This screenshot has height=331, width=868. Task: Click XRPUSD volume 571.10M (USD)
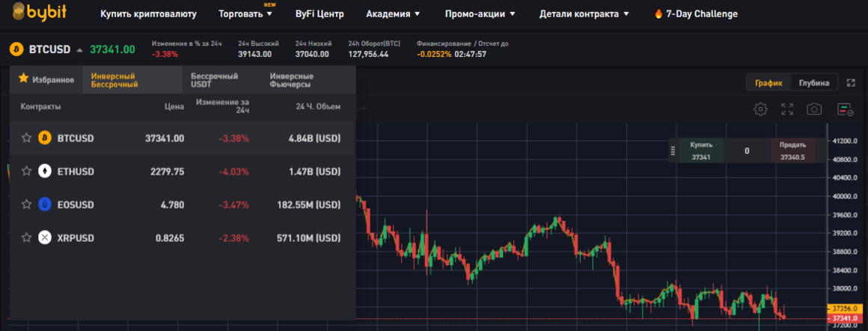[308, 238]
